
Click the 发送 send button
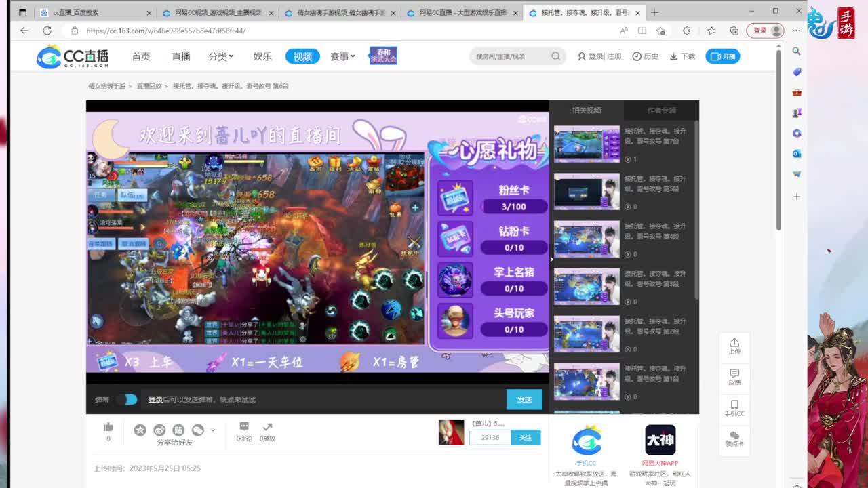[524, 399]
